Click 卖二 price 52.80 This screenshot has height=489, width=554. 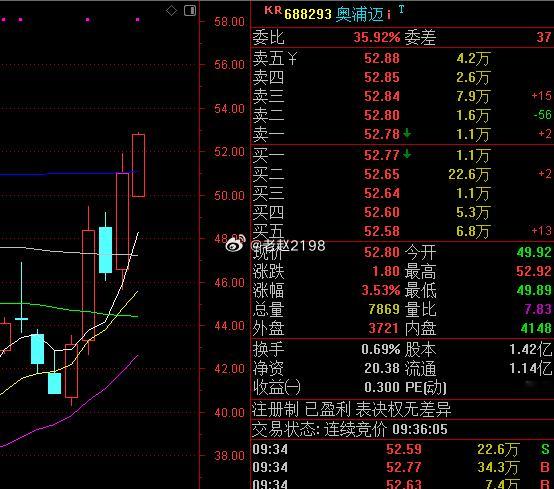coord(382,115)
